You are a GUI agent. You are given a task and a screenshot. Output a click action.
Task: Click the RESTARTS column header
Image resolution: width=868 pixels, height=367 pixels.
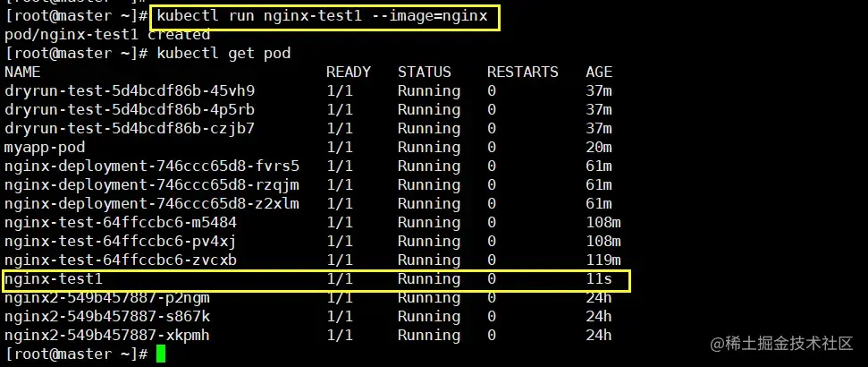coord(523,73)
